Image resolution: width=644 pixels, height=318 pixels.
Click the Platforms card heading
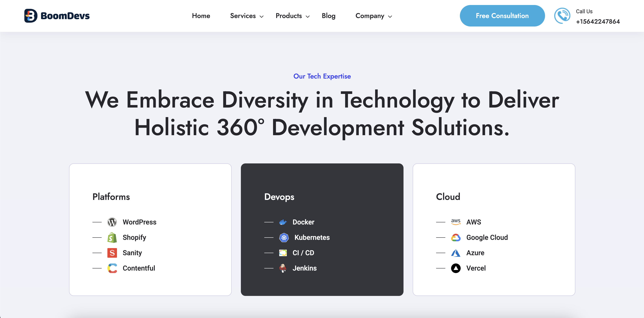tap(111, 197)
